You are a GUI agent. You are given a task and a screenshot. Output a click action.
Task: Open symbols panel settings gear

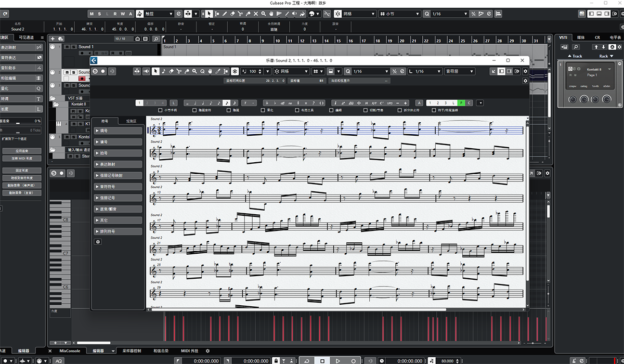(98, 242)
